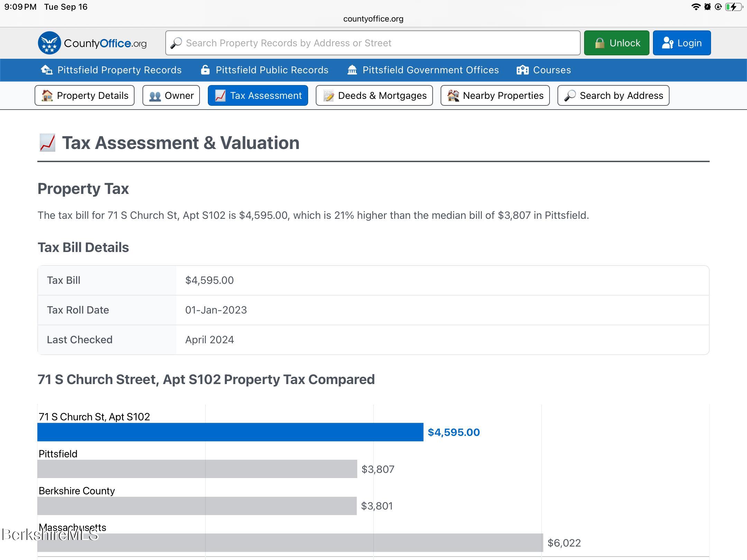
Task: Open the Property Details tab
Action: tap(84, 95)
